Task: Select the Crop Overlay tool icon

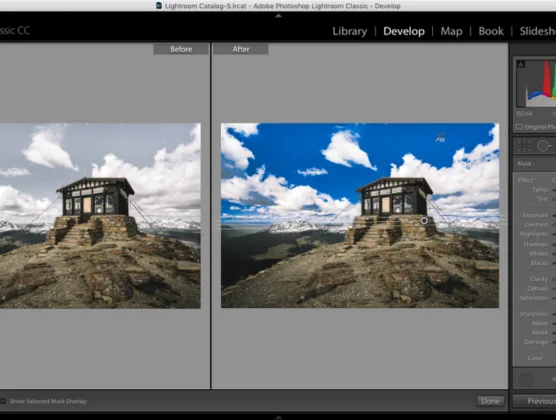Action: (524, 146)
